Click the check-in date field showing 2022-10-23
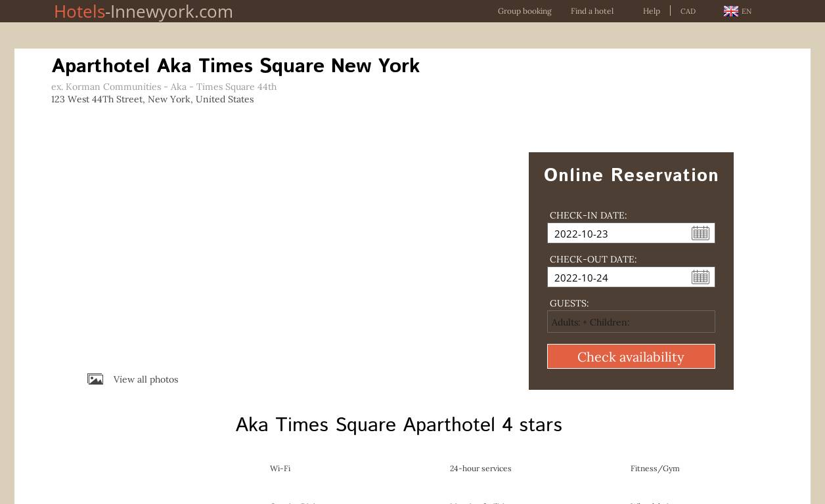This screenshot has height=504, width=825. click(x=617, y=234)
